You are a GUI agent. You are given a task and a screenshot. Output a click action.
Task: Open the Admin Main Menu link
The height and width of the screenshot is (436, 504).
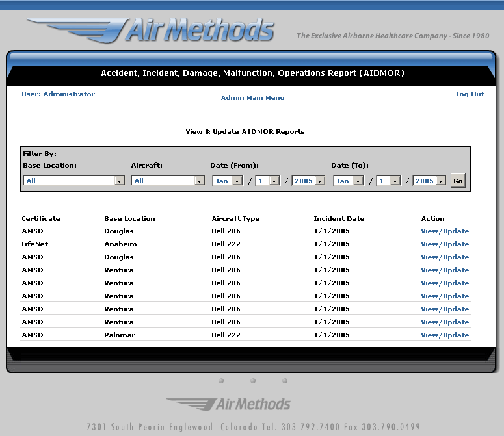click(252, 98)
